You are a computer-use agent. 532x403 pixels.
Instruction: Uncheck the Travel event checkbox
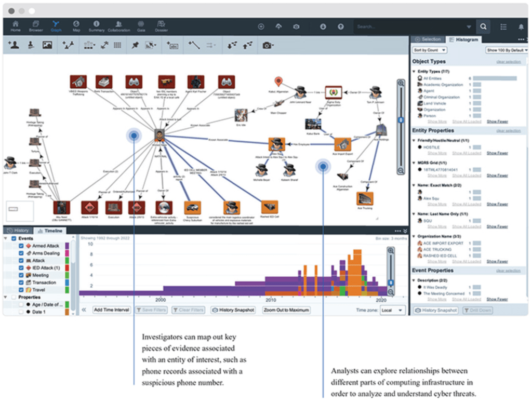[x=21, y=290]
